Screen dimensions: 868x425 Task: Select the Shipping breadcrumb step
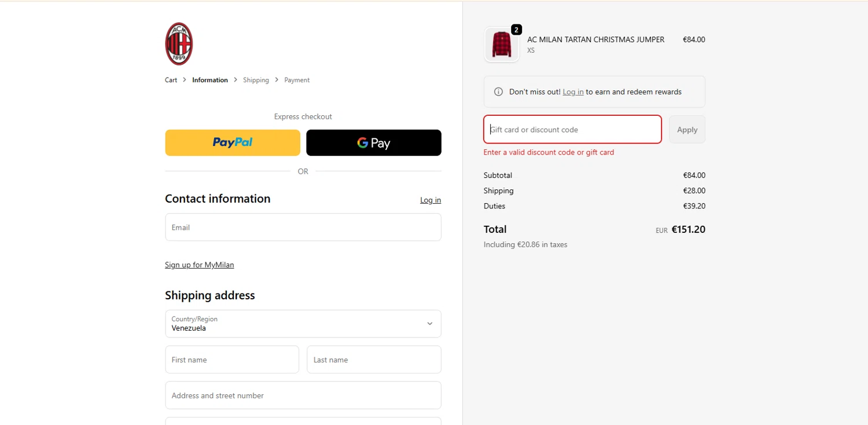[256, 80]
